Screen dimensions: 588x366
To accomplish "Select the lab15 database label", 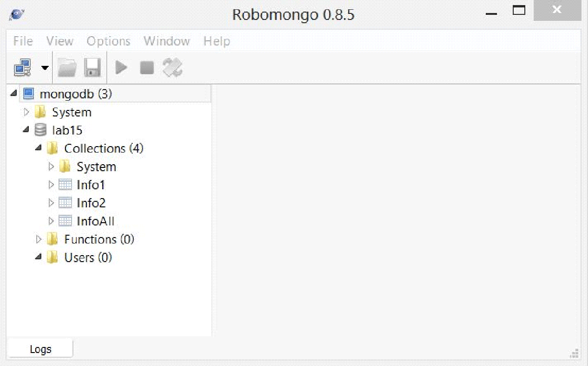I will coord(67,130).
